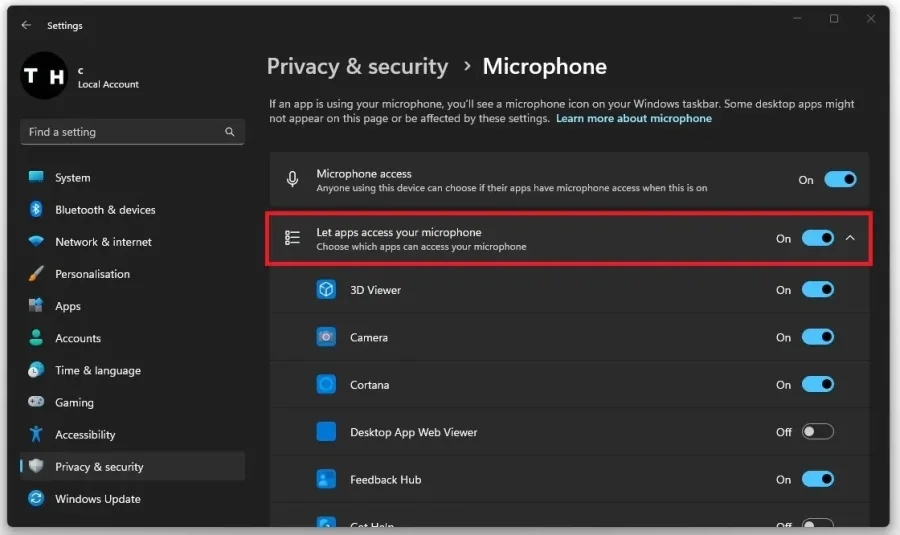900x535 pixels.
Task: Click the Camera app icon
Action: (326, 337)
